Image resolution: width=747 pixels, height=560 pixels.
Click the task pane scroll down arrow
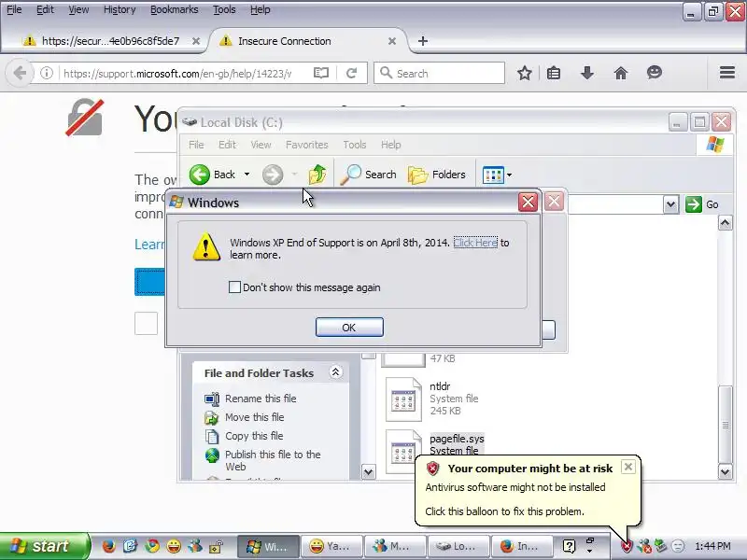click(x=369, y=472)
